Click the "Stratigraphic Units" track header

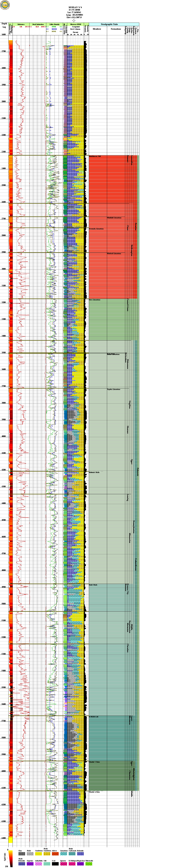click(x=109, y=24)
